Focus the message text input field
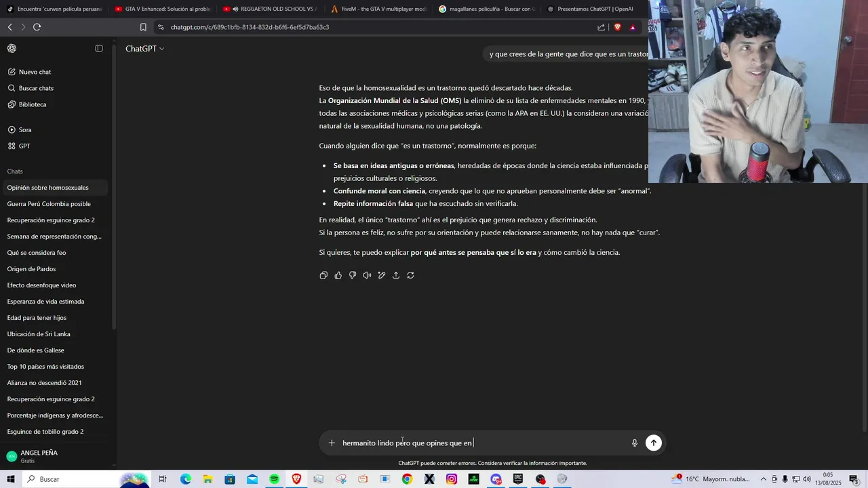This screenshot has width=868, height=488. (x=481, y=443)
